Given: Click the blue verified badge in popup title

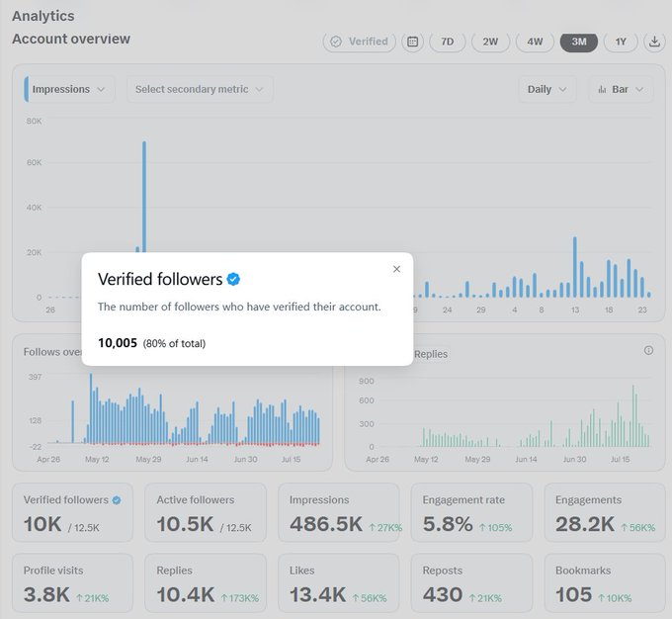Looking at the screenshot, I should tap(233, 279).
